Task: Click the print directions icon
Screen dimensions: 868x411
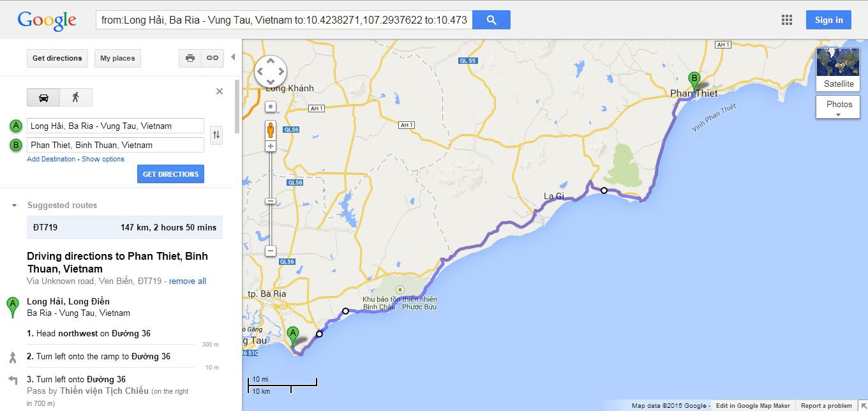Action: pyautogui.click(x=190, y=58)
